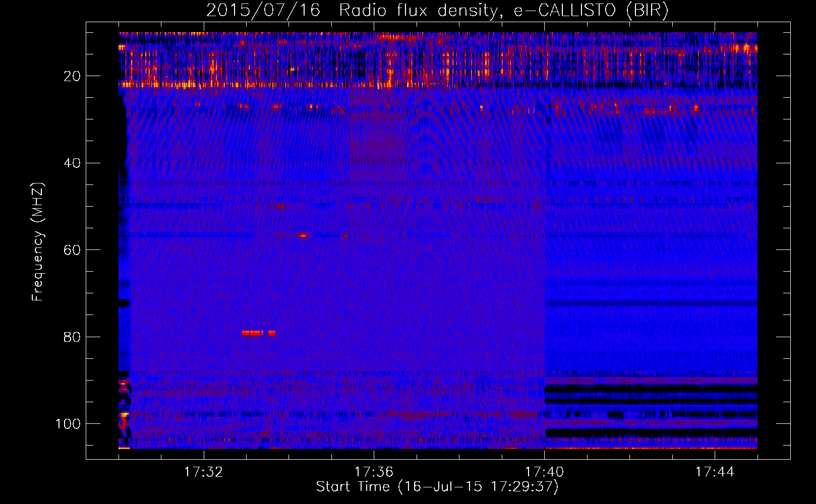Click the 17:32 time tick label
This screenshot has height=504, width=816.
[x=204, y=472]
